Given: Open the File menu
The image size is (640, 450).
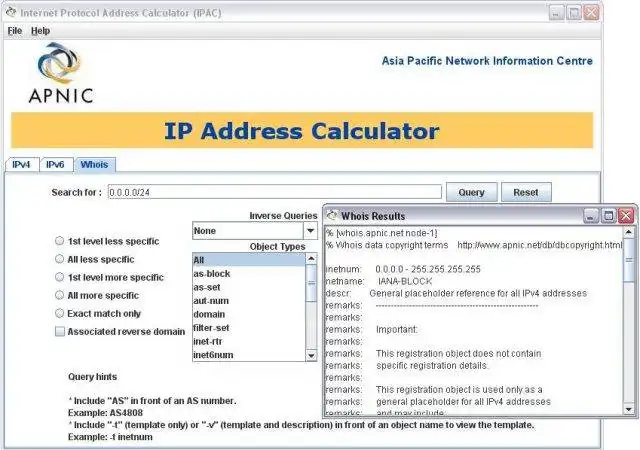Looking at the screenshot, I should coord(15,31).
